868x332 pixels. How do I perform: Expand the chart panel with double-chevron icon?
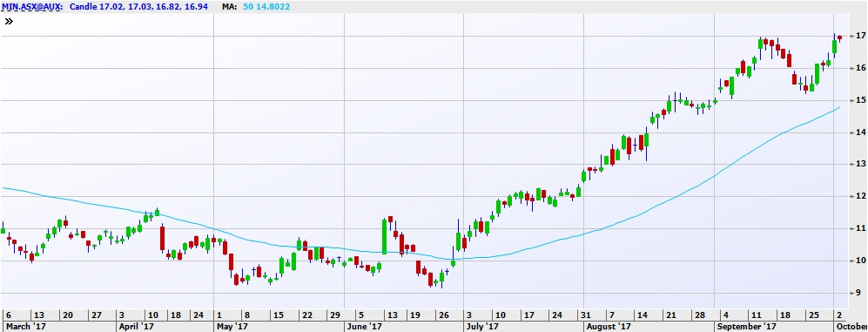pos(9,22)
